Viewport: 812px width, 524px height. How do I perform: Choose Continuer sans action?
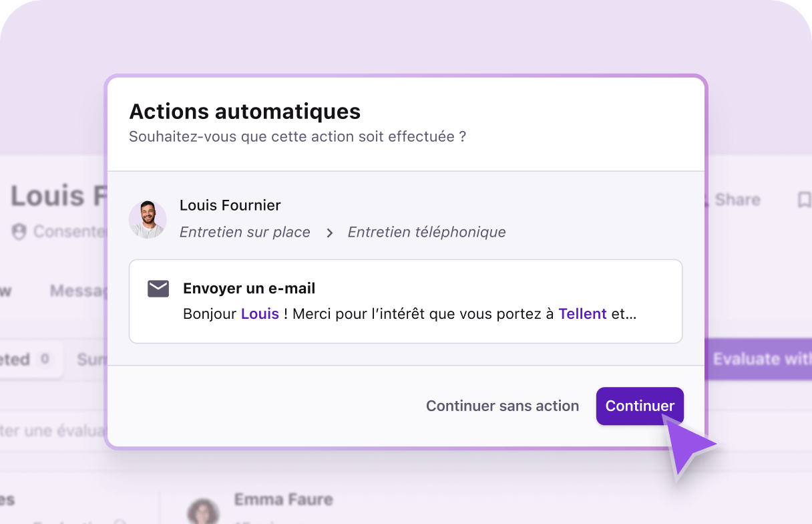(502, 406)
